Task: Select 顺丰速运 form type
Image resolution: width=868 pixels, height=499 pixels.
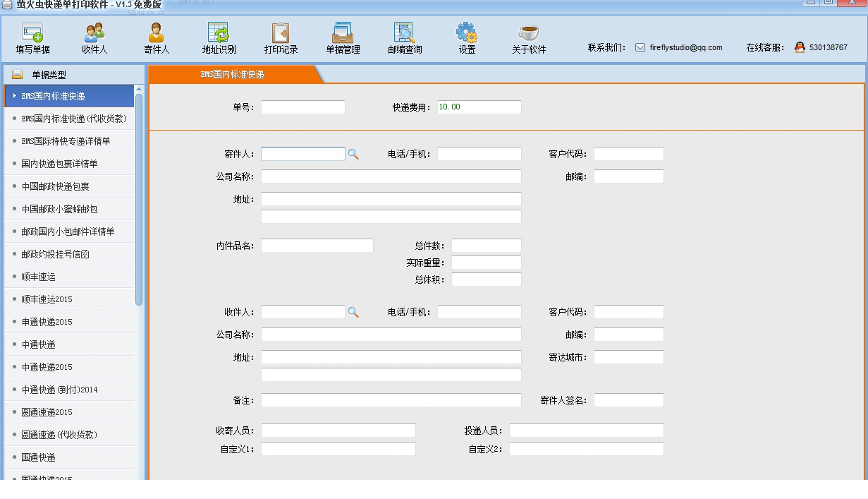Action: [69, 277]
